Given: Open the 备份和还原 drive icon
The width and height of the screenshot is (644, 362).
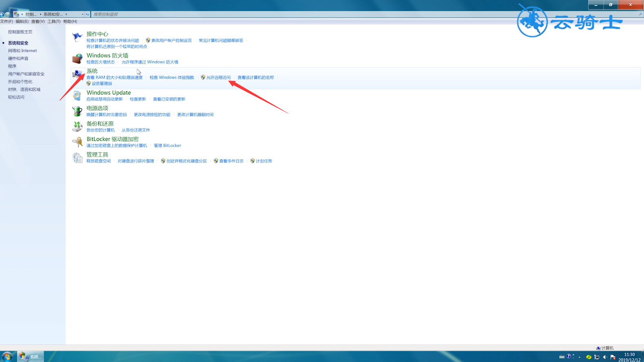Looking at the screenshot, I should pyautogui.click(x=77, y=127).
